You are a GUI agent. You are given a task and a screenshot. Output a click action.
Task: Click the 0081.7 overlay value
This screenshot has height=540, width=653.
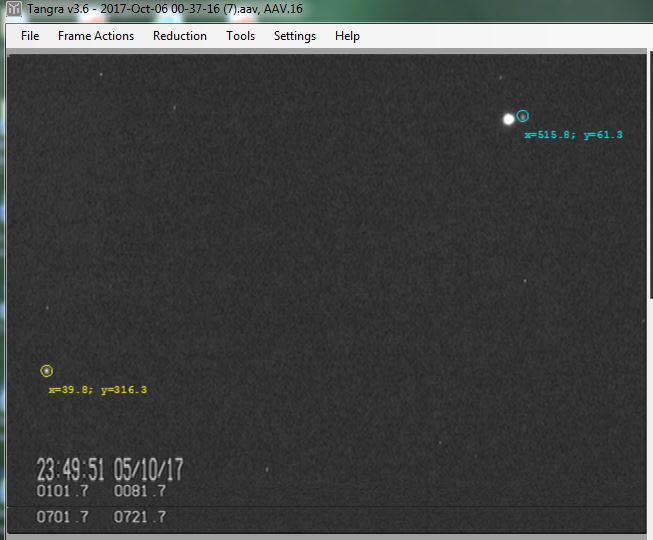[140, 491]
